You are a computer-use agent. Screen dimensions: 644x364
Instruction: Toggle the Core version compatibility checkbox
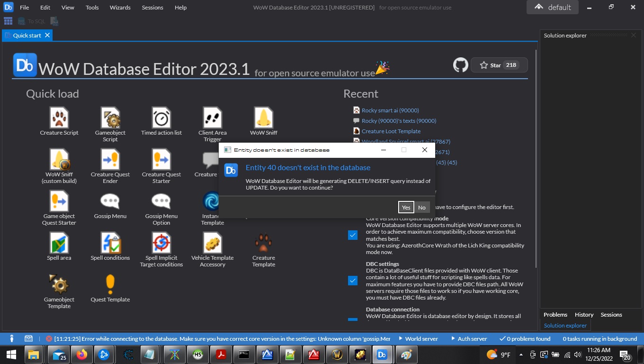[353, 235]
